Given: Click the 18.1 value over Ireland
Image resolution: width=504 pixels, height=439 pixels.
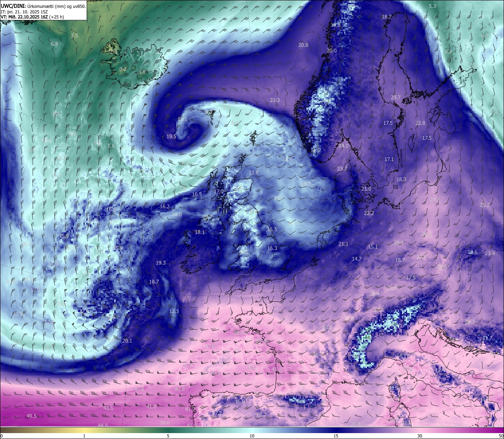Looking at the screenshot, I should (200, 232).
